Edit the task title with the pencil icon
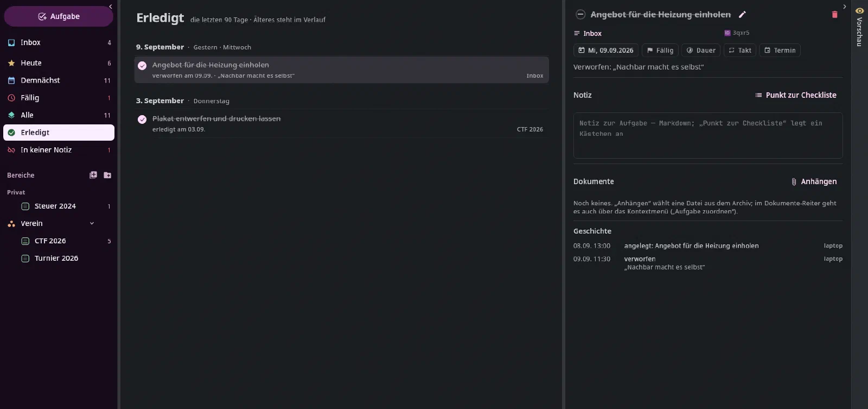This screenshot has width=868, height=409. pos(743,15)
